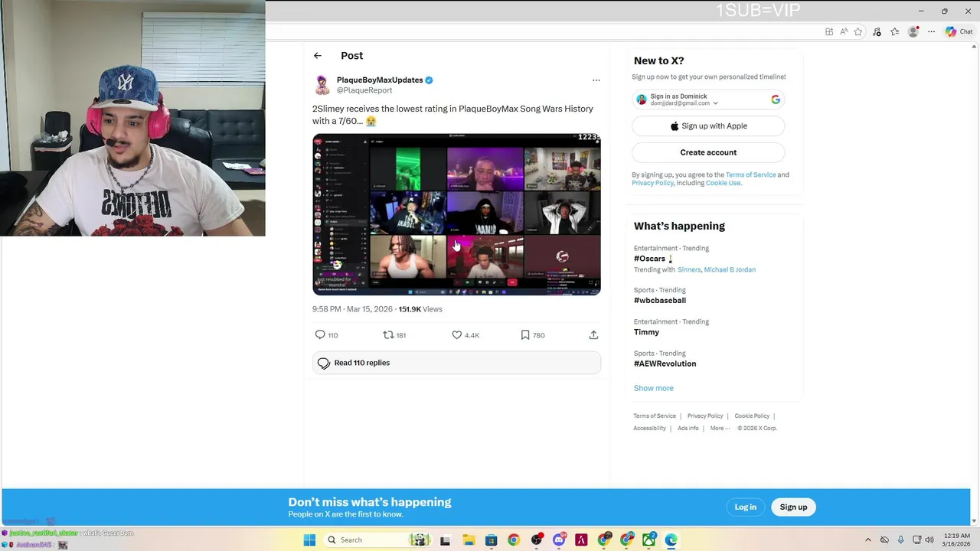Open the Timmy trend
The image size is (980, 551).
646,332
